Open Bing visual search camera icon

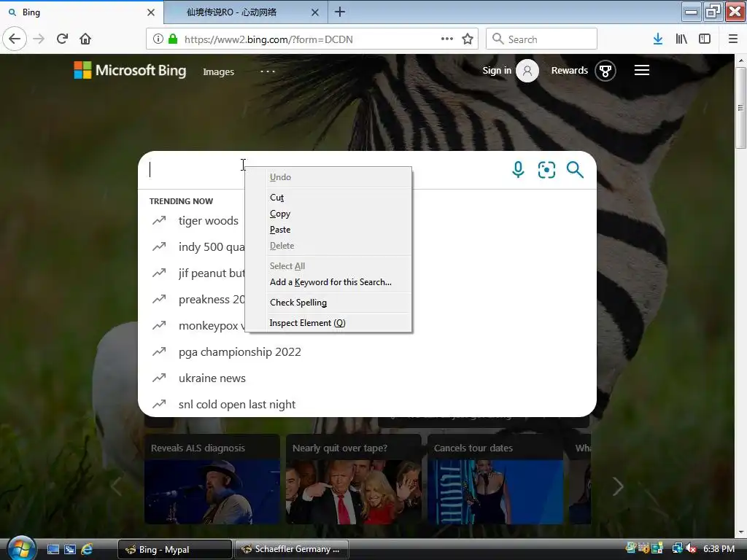point(546,169)
